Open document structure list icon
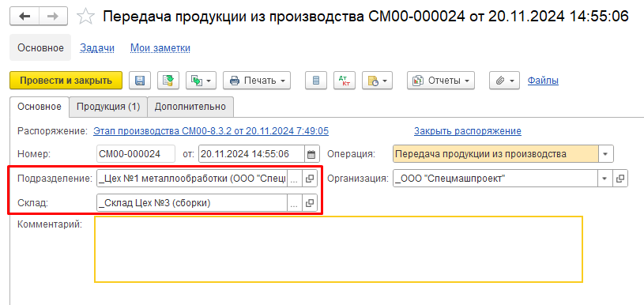The width and height of the screenshot is (644, 305). [316, 81]
